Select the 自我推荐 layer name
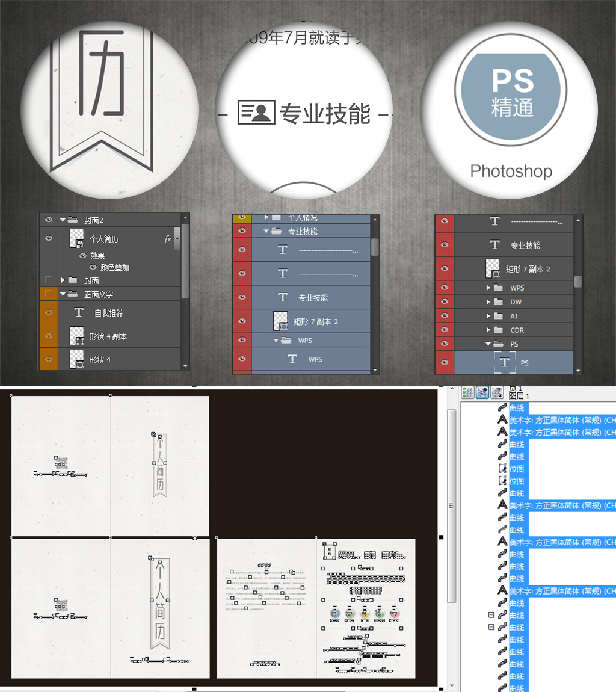Viewport: 616px width, 692px height. (x=109, y=313)
